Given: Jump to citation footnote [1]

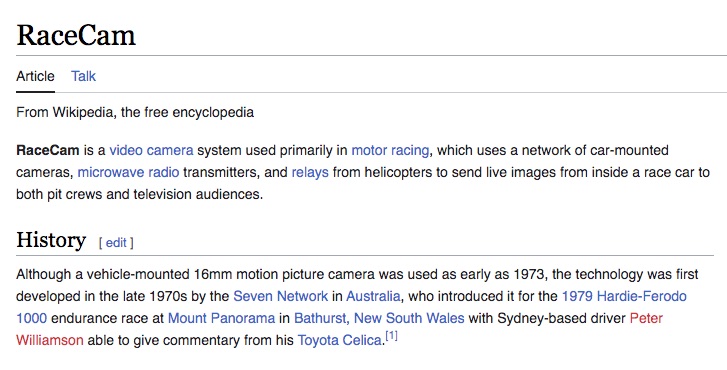Looking at the screenshot, I should (x=391, y=336).
